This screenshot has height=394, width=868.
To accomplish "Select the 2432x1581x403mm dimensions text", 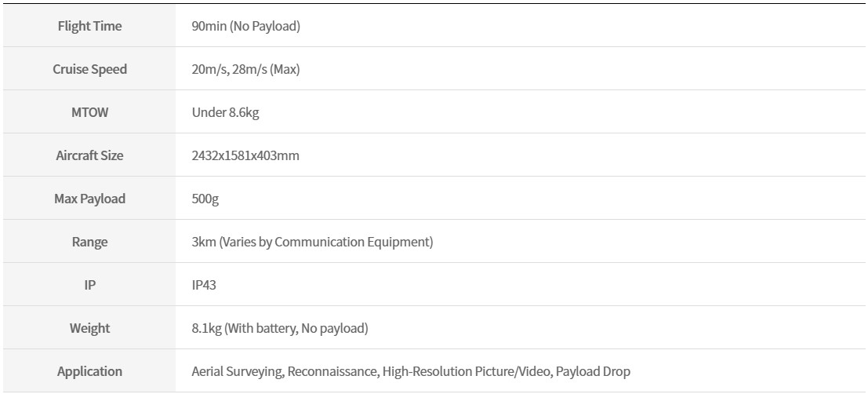I will coord(245,155).
